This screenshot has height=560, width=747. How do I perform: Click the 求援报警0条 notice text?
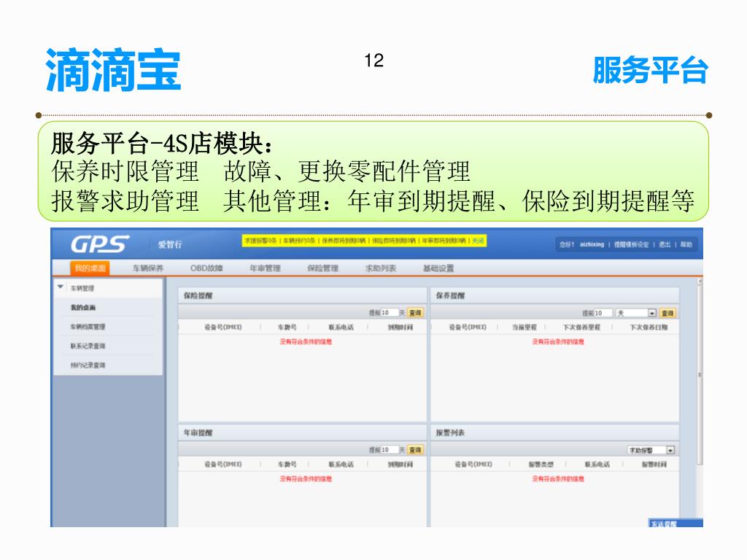[260, 241]
